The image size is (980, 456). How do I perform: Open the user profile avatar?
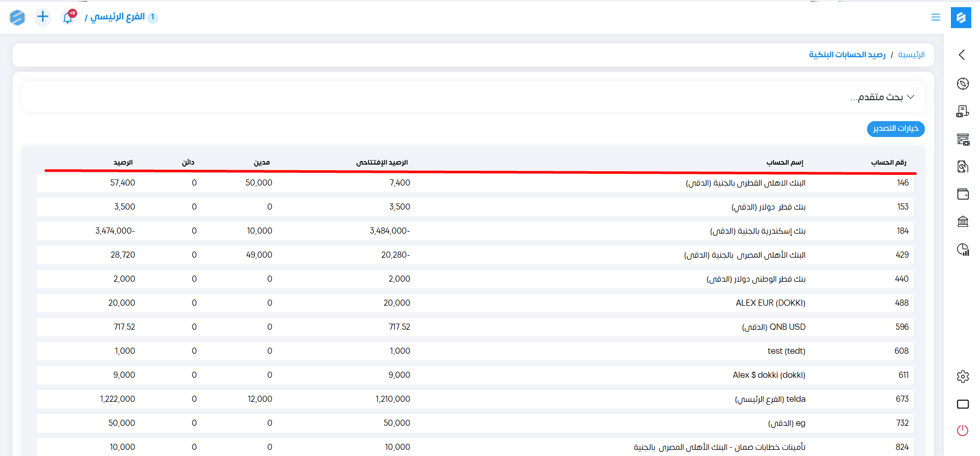(17, 17)
